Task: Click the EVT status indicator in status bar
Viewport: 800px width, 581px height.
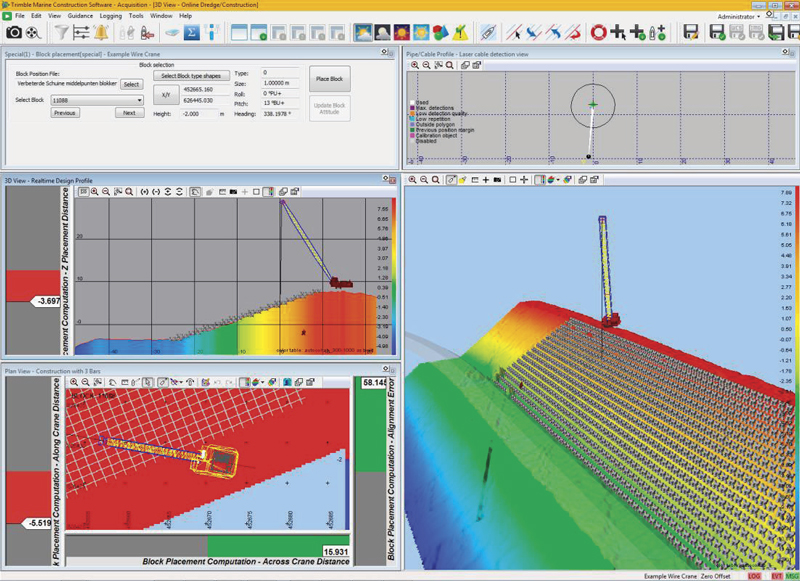Action: (777, 576)
